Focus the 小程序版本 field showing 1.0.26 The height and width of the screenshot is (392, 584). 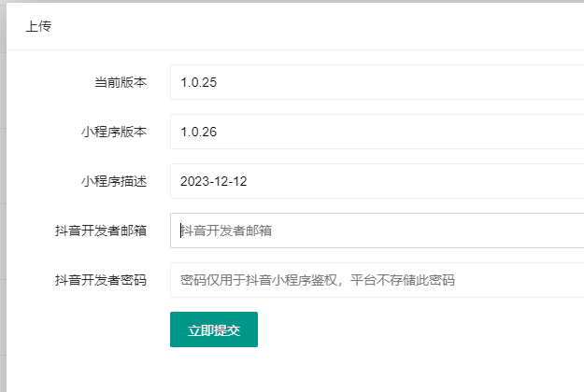point(377,132)
